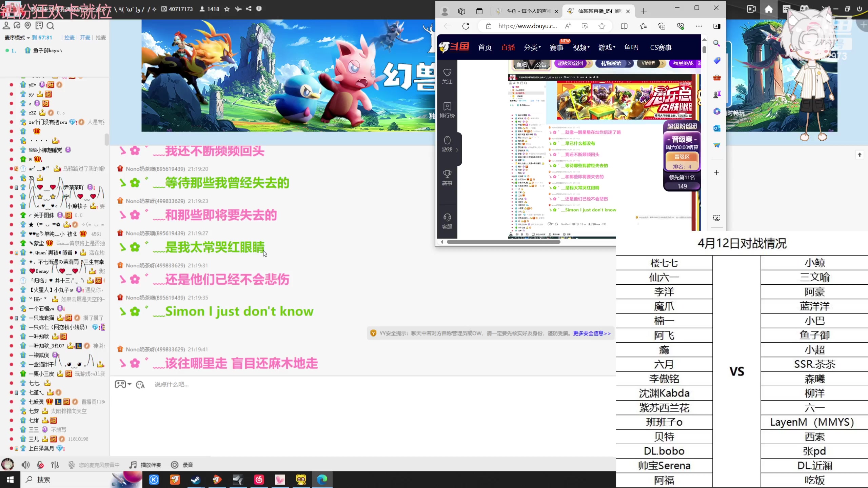Open Edge browser essentials heart icon
The height and width of the screenshot is (488, 868).
[x=680, y=26]
